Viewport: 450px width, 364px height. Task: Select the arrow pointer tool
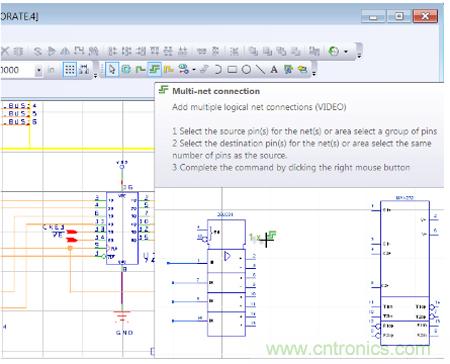112,70
